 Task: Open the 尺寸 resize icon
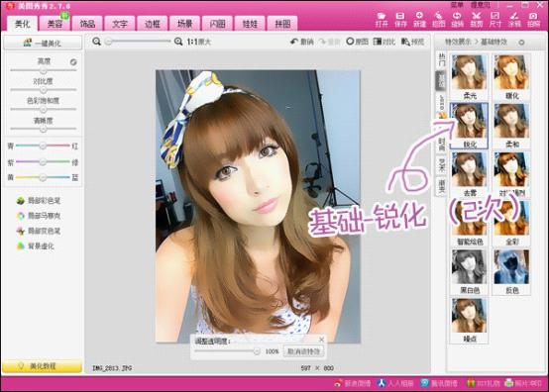coord(495,20)
